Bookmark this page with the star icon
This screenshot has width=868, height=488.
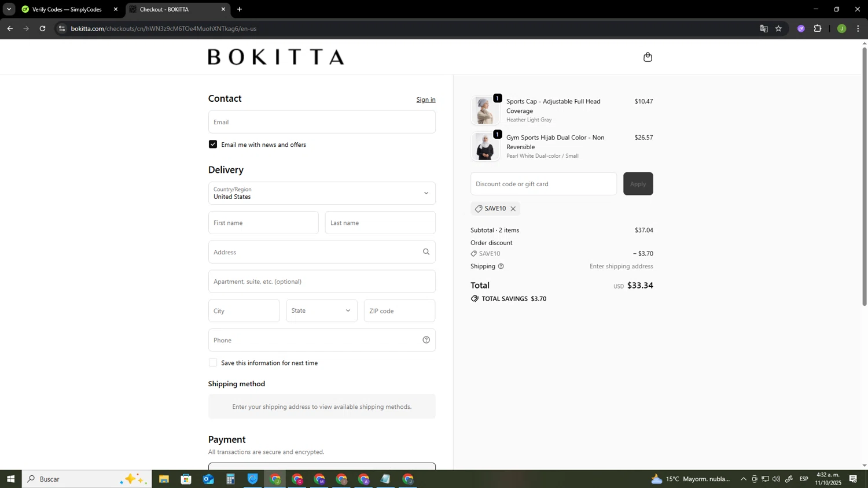pos(778,28)
